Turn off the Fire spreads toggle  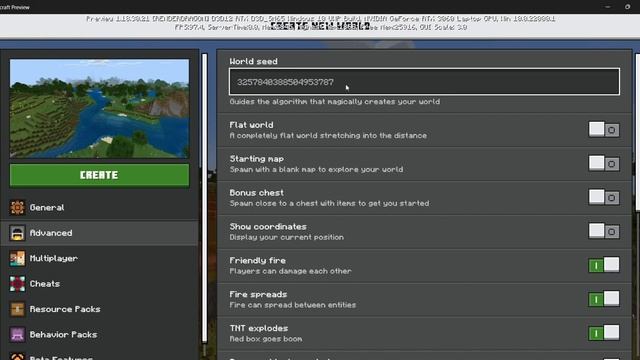tap(604, 299)
